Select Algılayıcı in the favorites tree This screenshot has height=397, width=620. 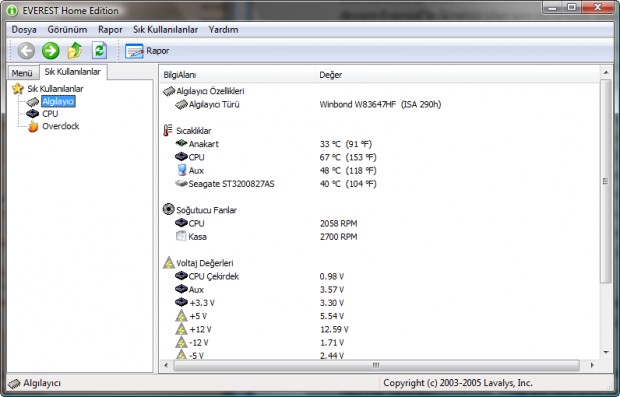pos(58,102)
